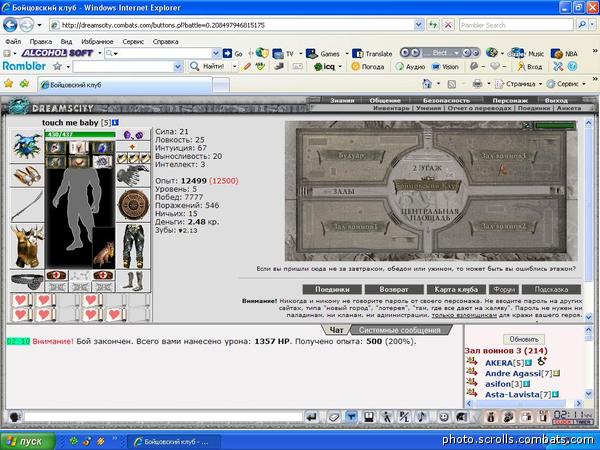Click the golden bracers equipment slot
The height and width of the screenshot is (450, 600).
(x=26, y=176)
